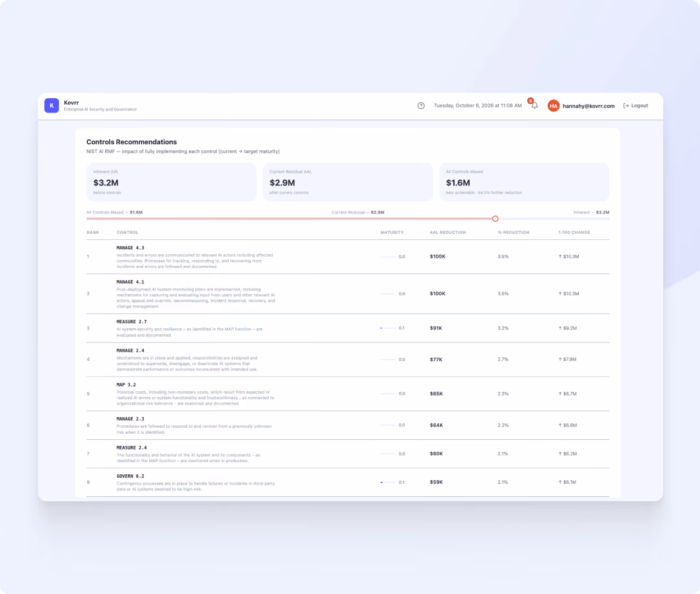Click the 2.3% reduction value
Viewport: 700px width, 594px height.
tap(503, 394)
